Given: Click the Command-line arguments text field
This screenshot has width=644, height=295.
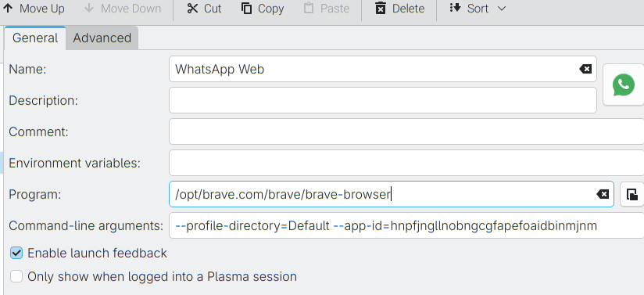Looking at the screenshot, I should 406,225.
